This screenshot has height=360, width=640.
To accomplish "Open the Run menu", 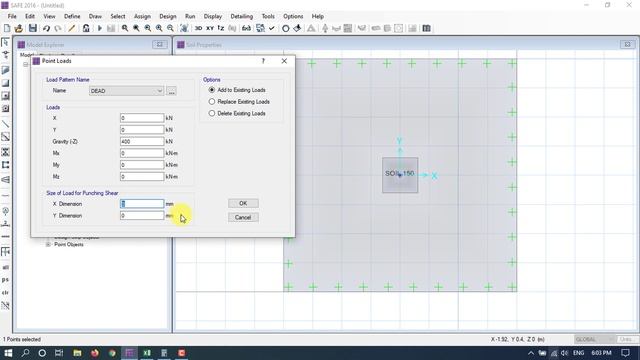I will click(190, 16).
